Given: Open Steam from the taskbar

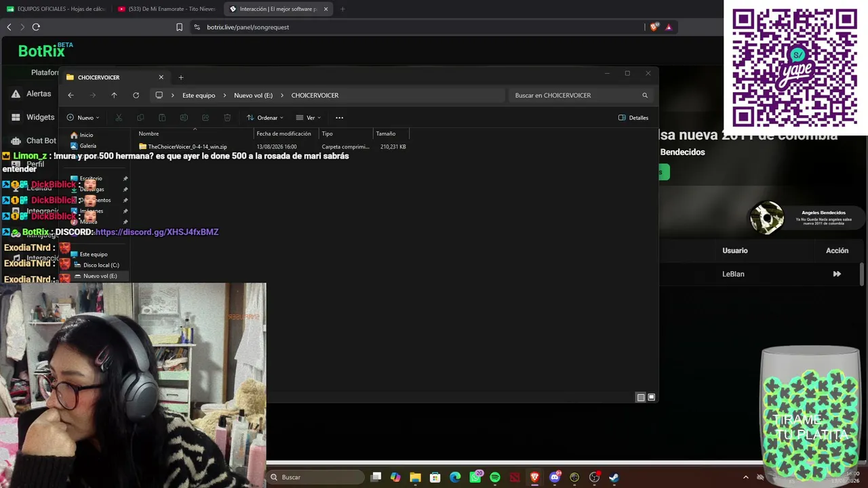Looking at the screenshot, I should click(614, 477).
